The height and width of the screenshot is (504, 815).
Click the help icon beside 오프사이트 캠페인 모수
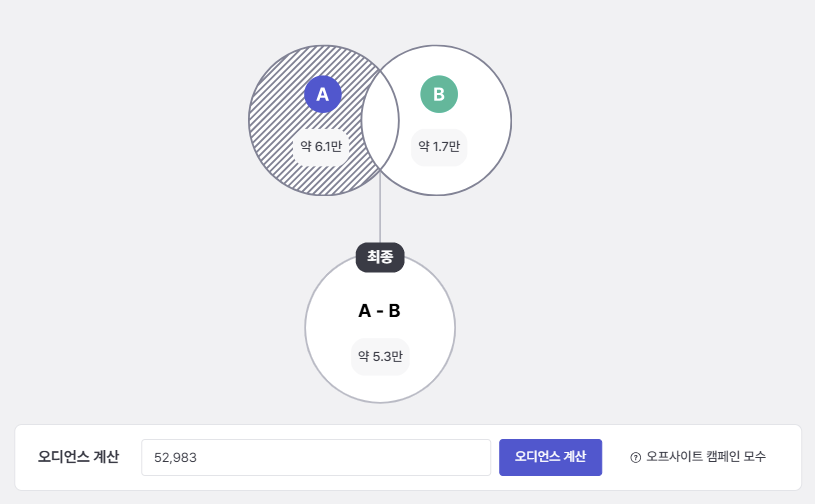(x=635, y=457)
